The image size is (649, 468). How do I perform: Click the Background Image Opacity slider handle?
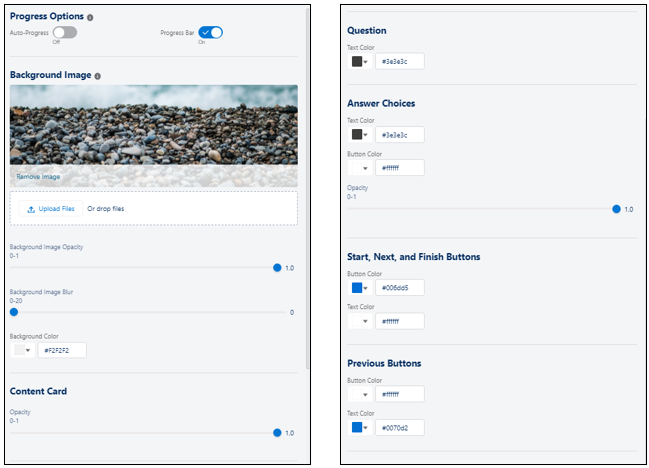277,268
